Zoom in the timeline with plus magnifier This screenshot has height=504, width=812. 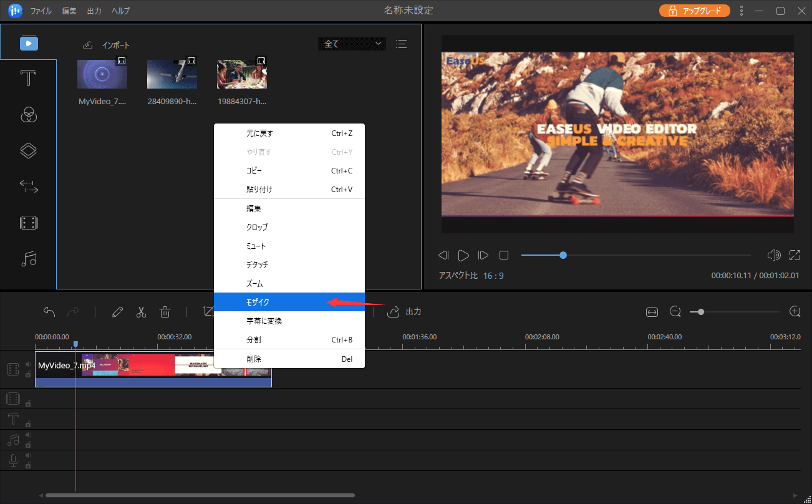point(795,311)
